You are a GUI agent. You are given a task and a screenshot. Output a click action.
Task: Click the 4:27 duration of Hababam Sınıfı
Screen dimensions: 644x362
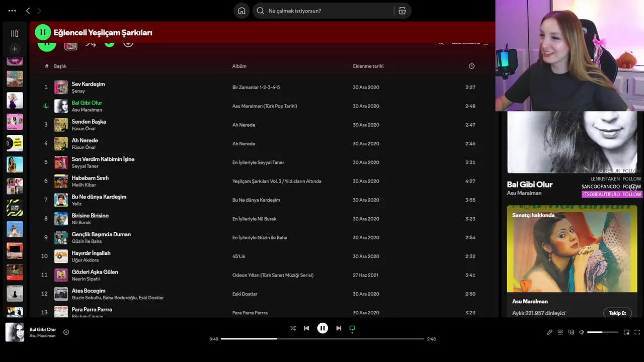pyautogui.click(x=470, y=181)
